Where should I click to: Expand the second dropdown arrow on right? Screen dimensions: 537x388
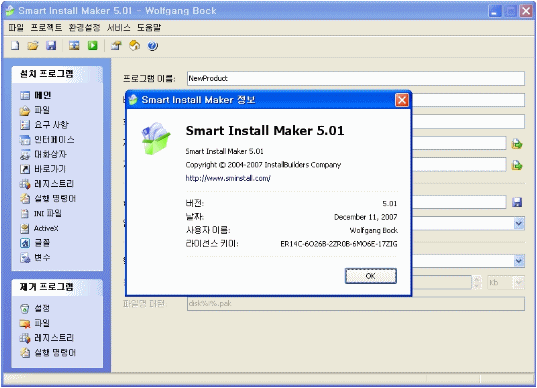tap(519, 261)
